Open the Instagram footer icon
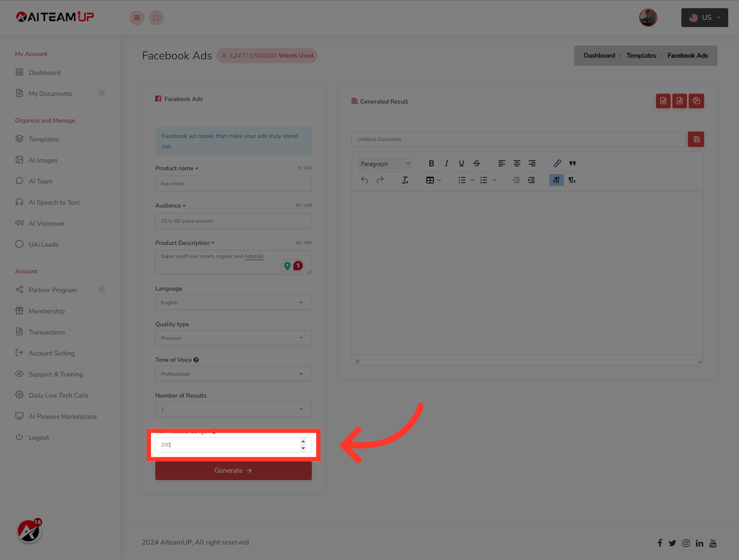 click(686, 543)
